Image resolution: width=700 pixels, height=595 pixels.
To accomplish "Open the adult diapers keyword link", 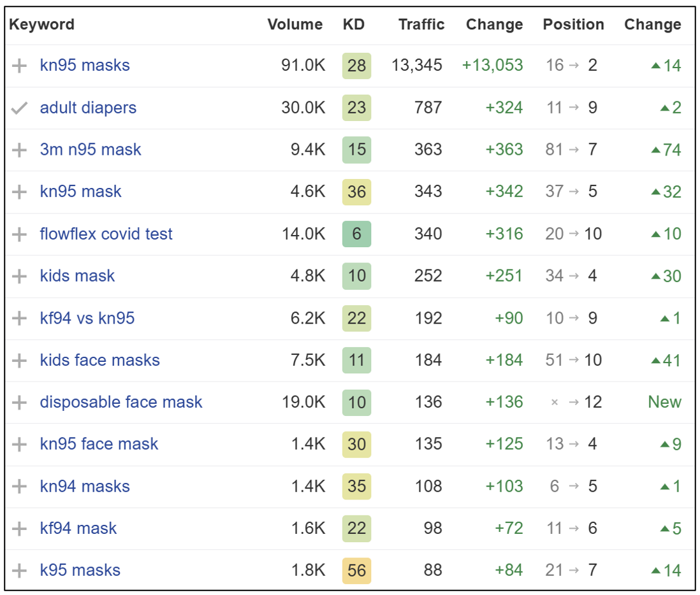I will pos(88,108).
